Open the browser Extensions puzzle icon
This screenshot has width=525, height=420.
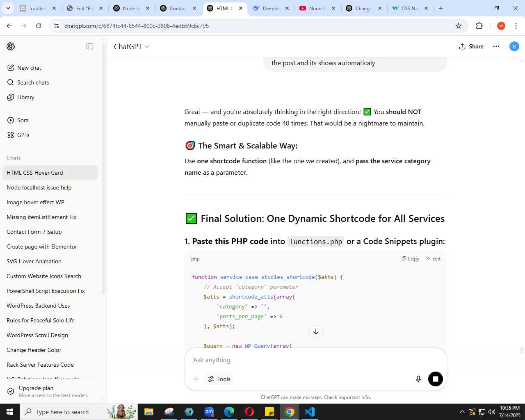pos(479,26)
